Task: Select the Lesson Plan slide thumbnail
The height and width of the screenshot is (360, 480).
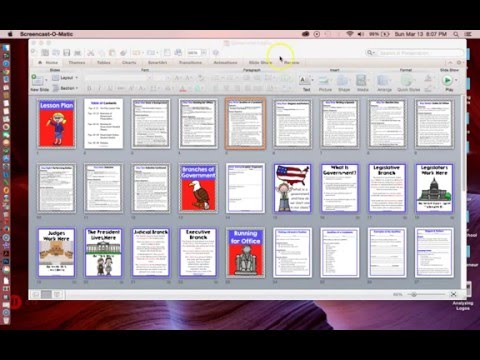Action: pyautogui.click(x=56, y=124)
